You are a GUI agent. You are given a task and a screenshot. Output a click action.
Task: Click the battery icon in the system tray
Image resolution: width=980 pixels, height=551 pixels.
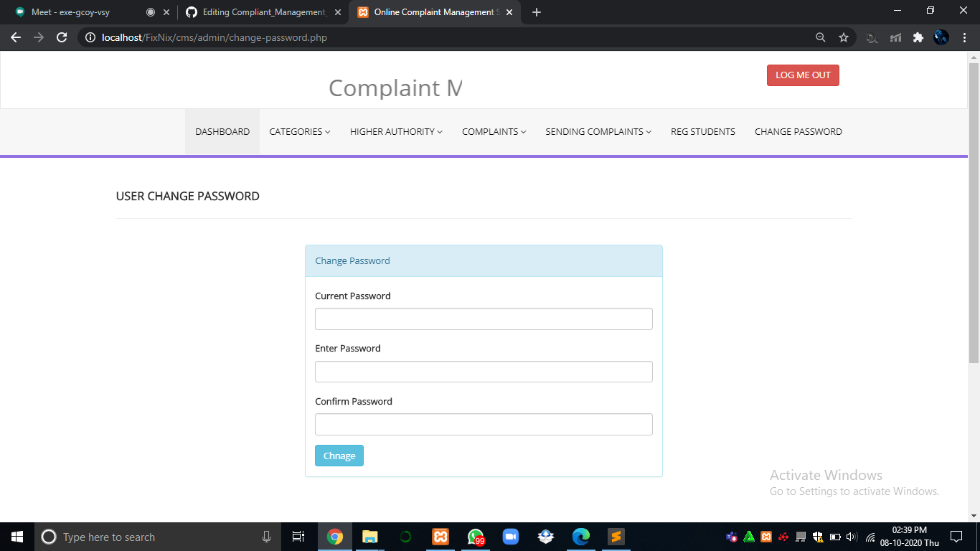pyautogui.click(x=834, y=536)
